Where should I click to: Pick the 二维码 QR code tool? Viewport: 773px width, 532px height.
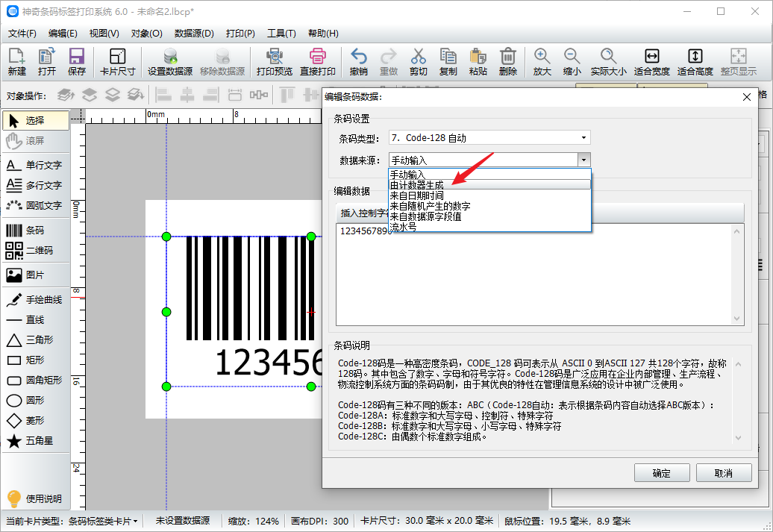[x=36, y=251]
